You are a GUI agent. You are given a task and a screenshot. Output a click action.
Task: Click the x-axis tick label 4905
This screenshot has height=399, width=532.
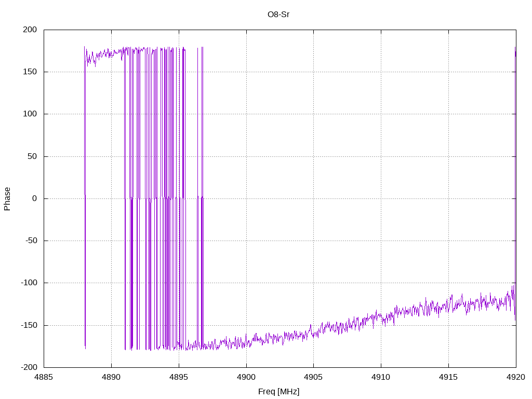tap(313, 377)
